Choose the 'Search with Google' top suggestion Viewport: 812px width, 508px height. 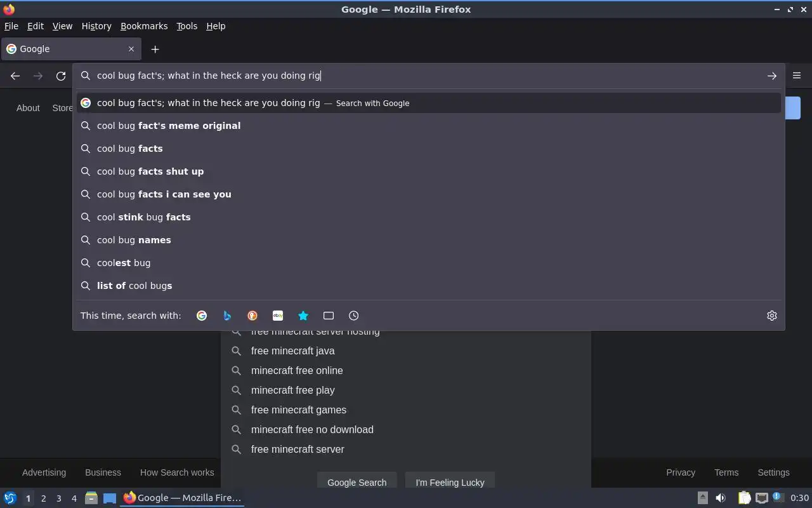429,103
